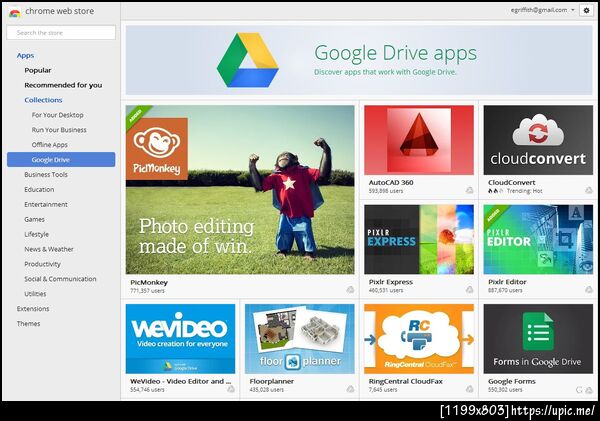Screen dimensions: 600x421
Task: Select the Apps section in sidebar
Action: [25, 55]
